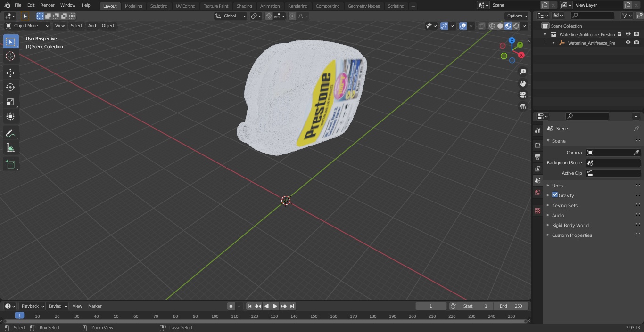
Task: Switch to Rendered viewport shading
Action: [x=516, y=26]
